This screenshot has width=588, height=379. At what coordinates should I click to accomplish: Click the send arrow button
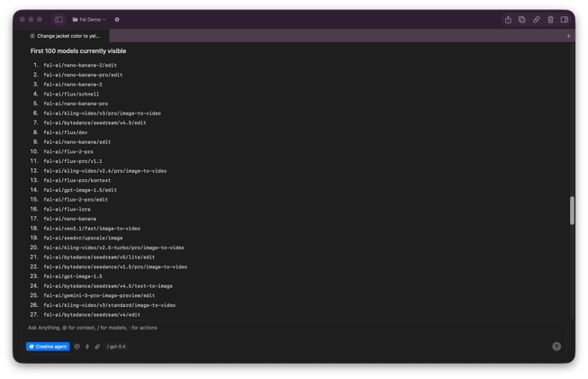pos(557,347)
